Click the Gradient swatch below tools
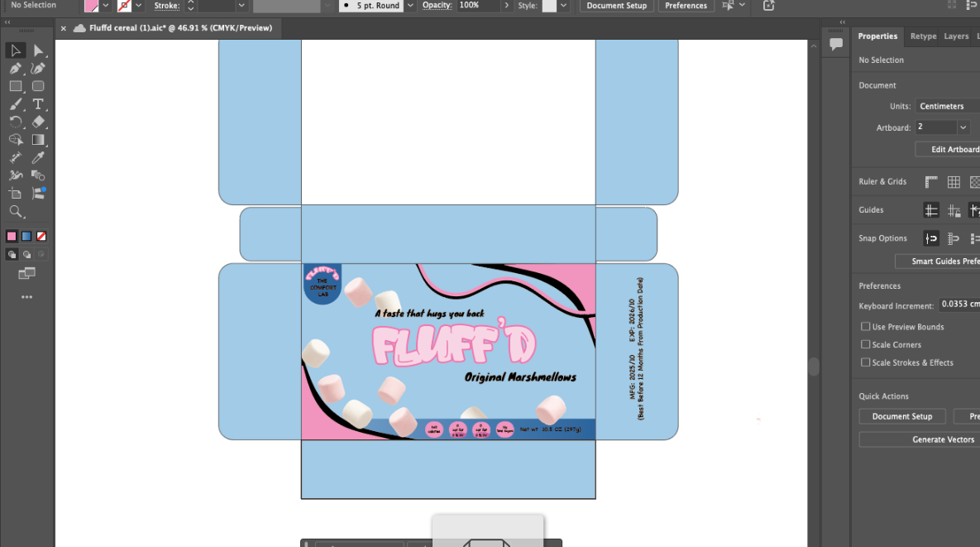Screen dimensions: 980x547 pyautogui.click(x=26, y=237)
